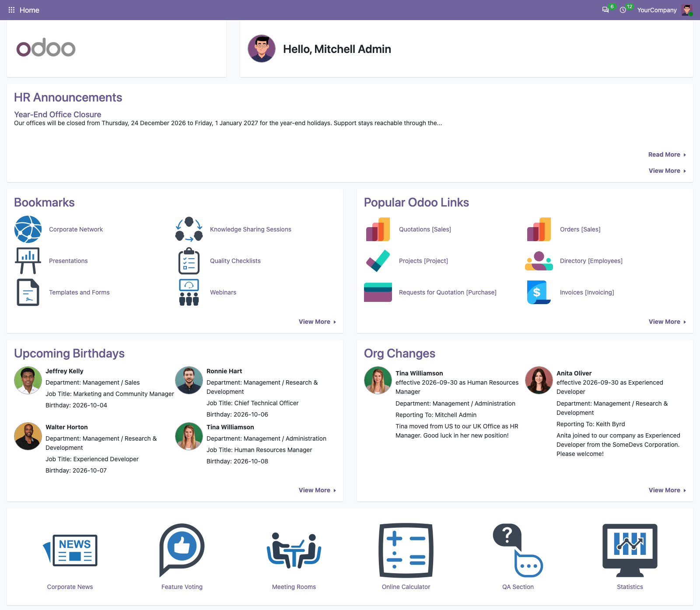Screen dimensions: 700x610
Task: Open the Templates and Forms link
Action: pos(79,292)
